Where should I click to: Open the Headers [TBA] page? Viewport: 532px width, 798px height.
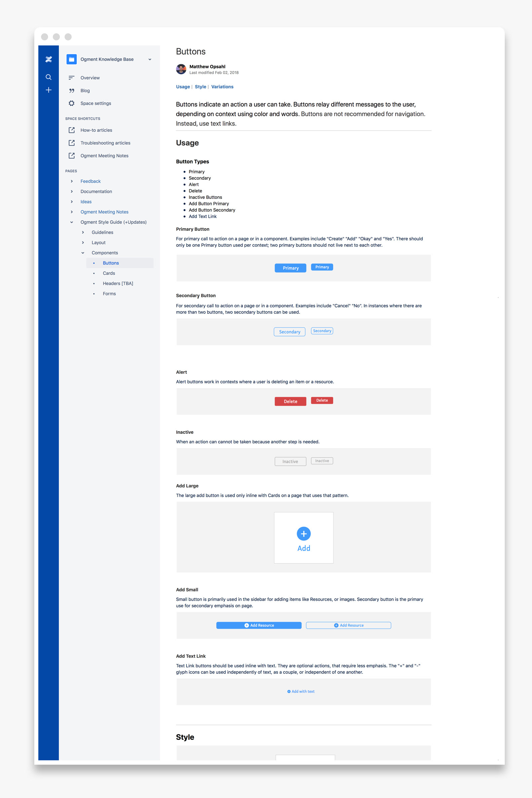click(x=118, y=283)
